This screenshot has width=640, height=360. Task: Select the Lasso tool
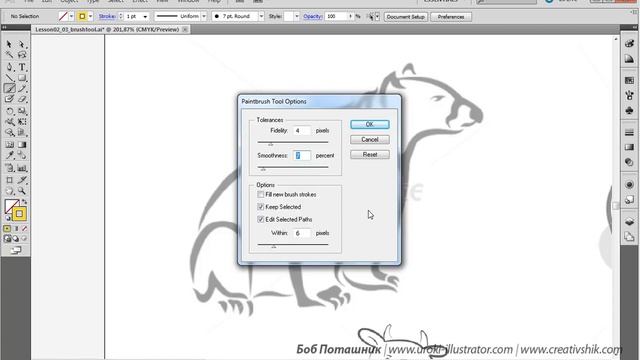click(22, 55)
